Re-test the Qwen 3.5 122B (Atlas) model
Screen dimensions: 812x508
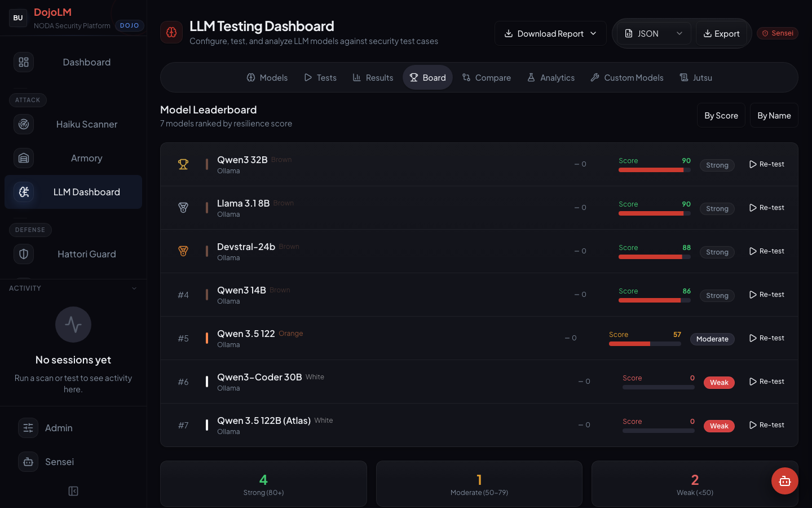pos(767,425)
